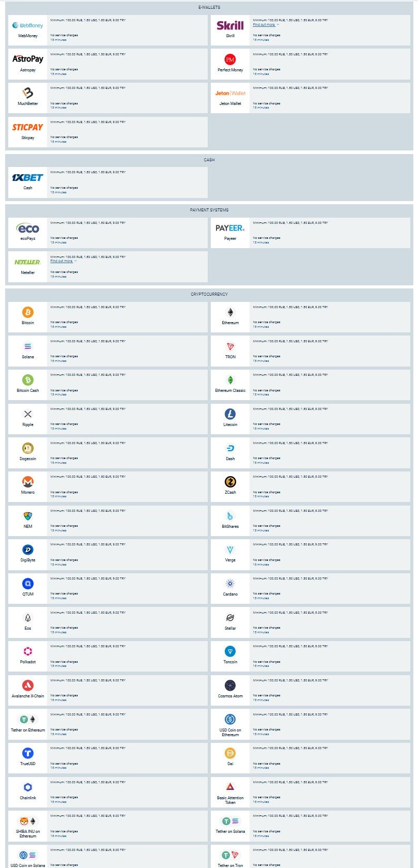Select the Chainlink hexagon icon

pos(28,787)
